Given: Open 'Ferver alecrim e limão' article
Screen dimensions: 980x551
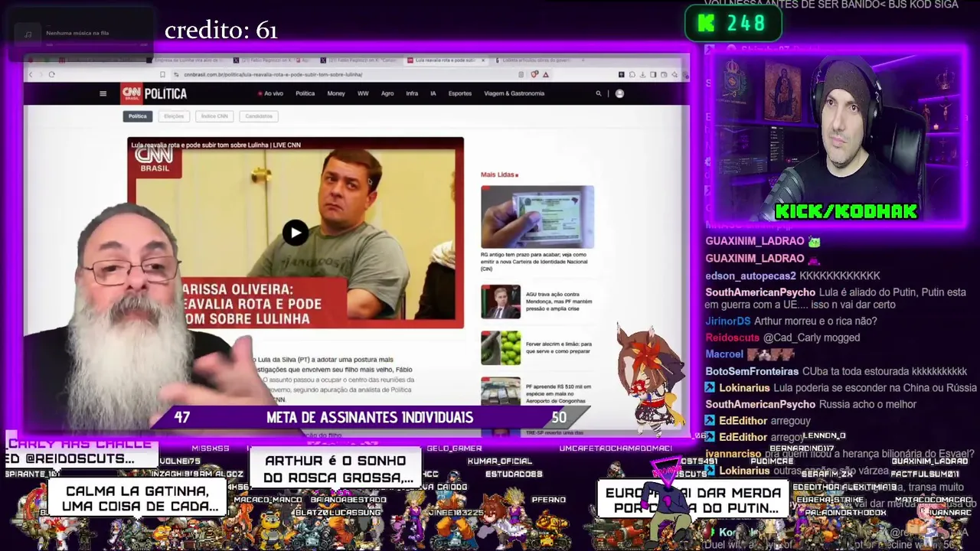Looking at the screenshot, I should click(559, 347).
